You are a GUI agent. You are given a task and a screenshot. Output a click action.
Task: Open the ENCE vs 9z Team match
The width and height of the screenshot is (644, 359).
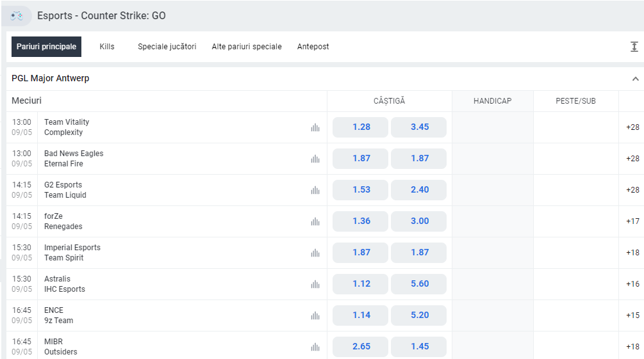58,315
